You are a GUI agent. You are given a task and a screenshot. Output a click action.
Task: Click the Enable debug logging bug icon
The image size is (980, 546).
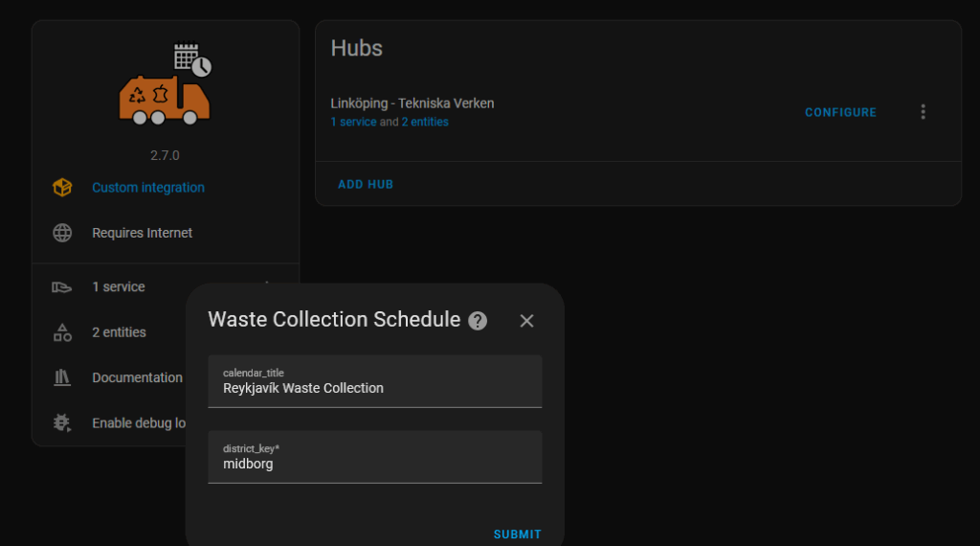(x=62, y=422)
